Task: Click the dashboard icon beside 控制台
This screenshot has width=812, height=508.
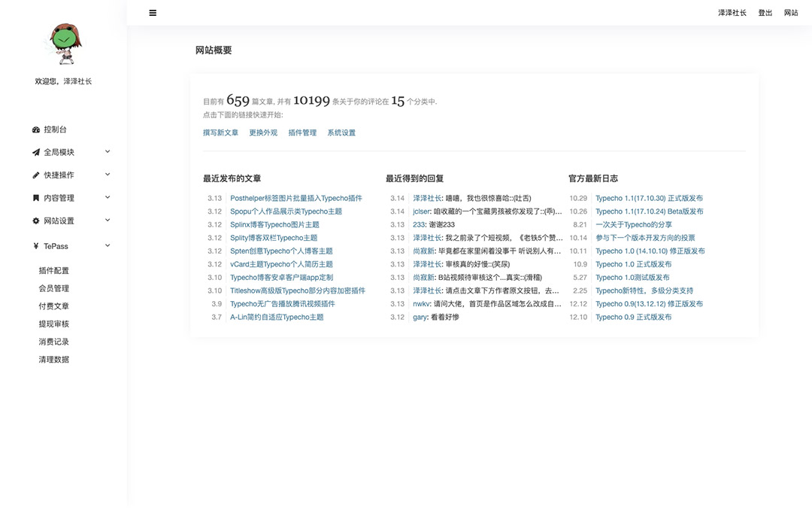Action: click(36, 129)
